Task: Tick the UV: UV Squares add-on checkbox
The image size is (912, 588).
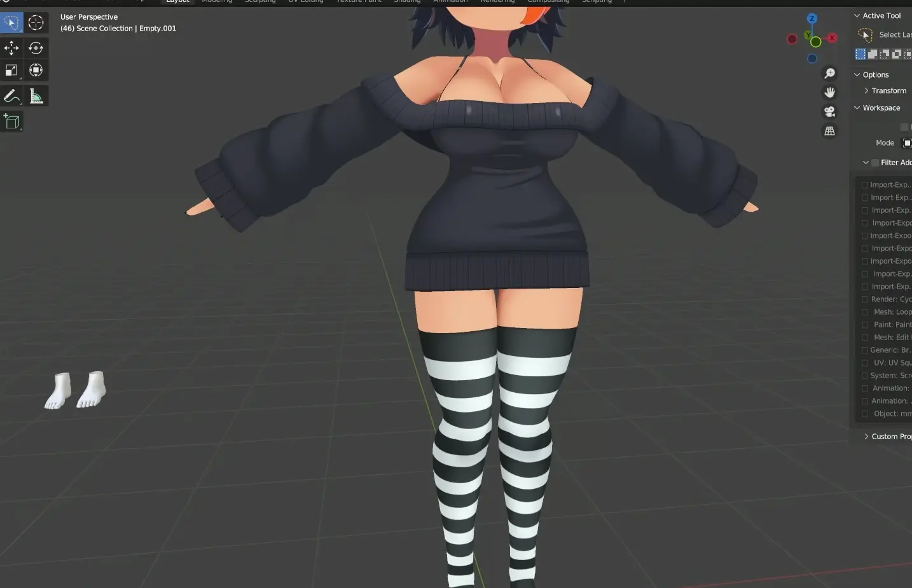Action: 865,363
